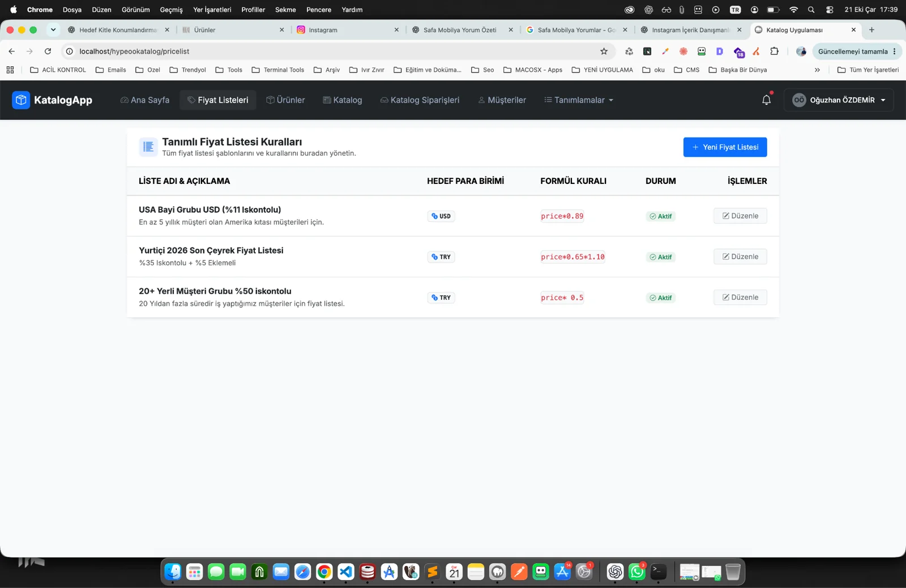The width and height of the screenshot is (906, 588).
Task: Click the KatalogApp logo icon
Action: click(21, 100)
